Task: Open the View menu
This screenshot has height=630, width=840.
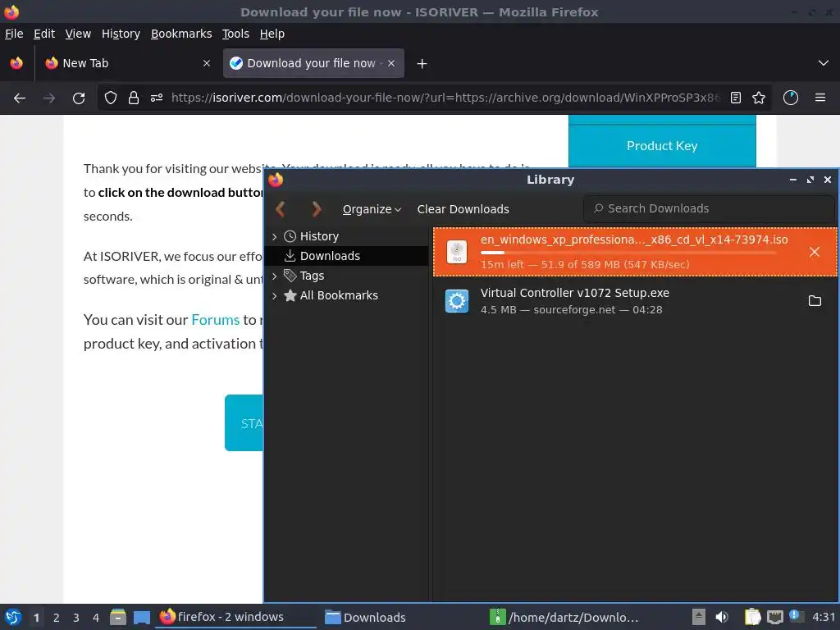Action: (x=78, y=34)
